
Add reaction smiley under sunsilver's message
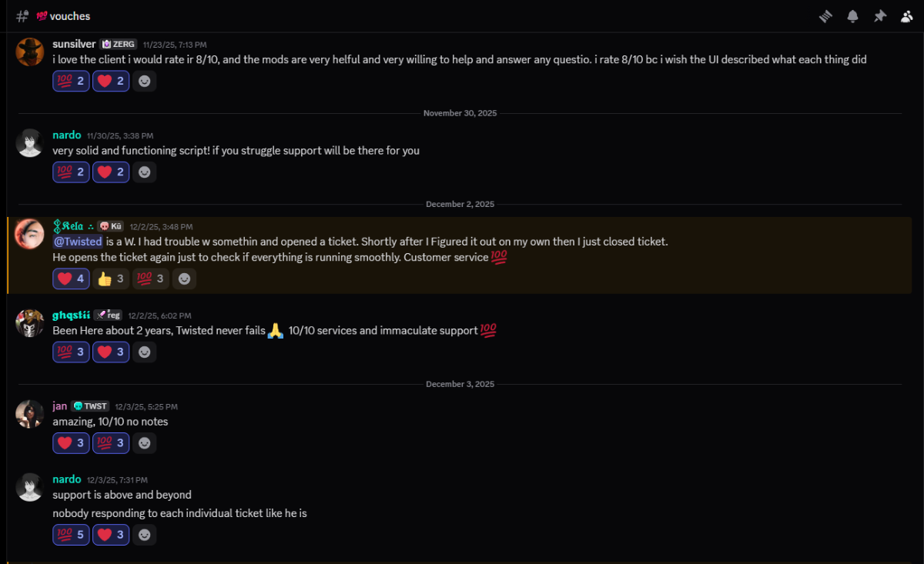(x=144, y=81)
